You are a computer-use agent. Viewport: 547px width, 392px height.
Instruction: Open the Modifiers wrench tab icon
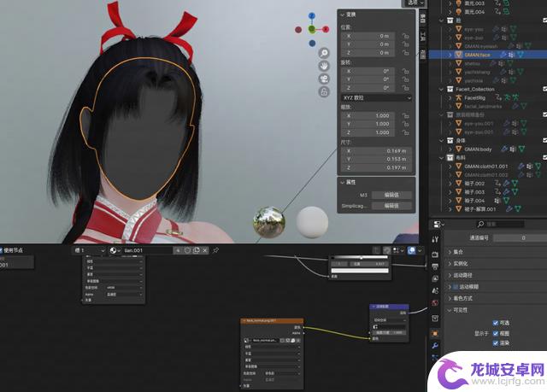[x=435, y=346]
